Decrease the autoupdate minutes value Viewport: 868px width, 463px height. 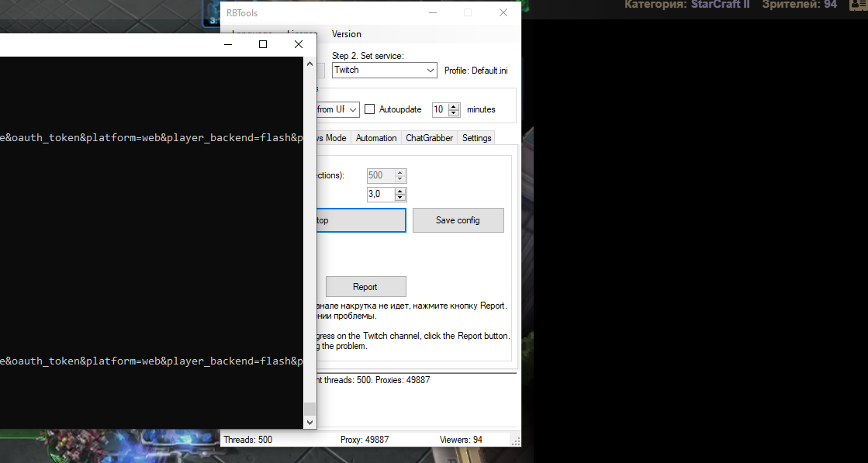(x=455, y=113)
